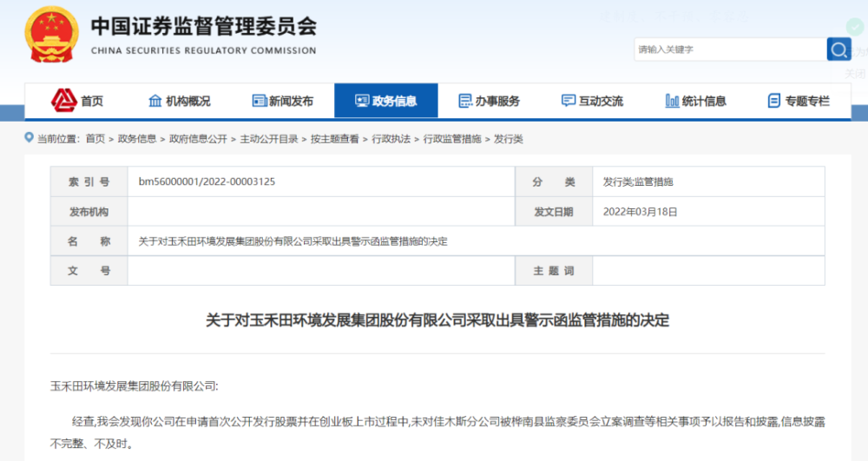Click the page icon beside 专题专栏
The image size is (868, 461).
pos(774,101)
